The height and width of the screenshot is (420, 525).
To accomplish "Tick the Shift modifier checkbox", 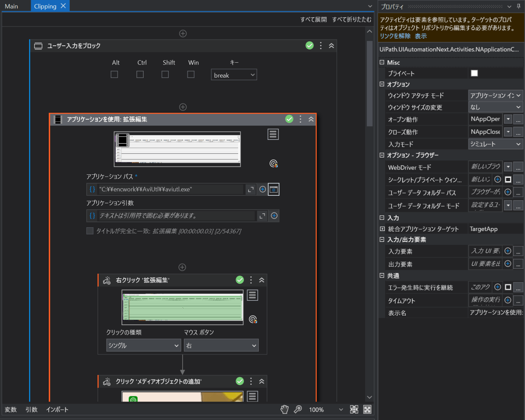I will (165, 74).
